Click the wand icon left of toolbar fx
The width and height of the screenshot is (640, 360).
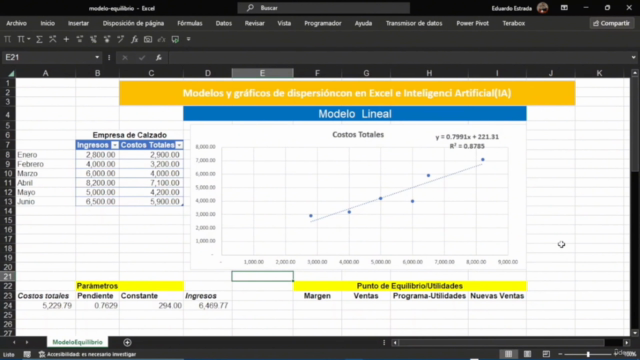point(120,39)
